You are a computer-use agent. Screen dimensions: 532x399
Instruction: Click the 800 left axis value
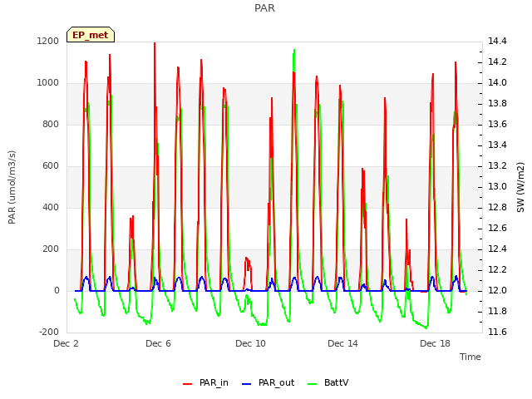click(51, 124)
